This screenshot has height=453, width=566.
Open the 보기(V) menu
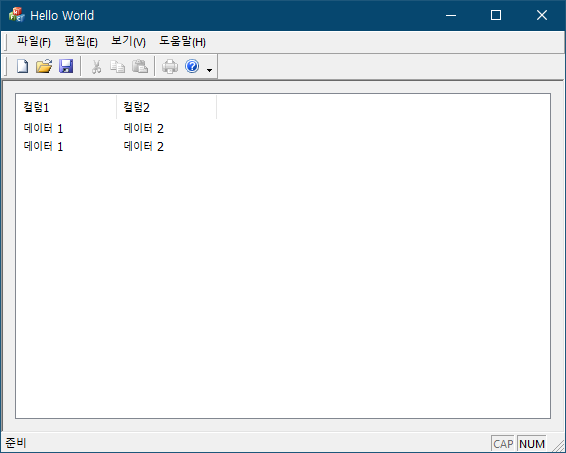(129, 42)
